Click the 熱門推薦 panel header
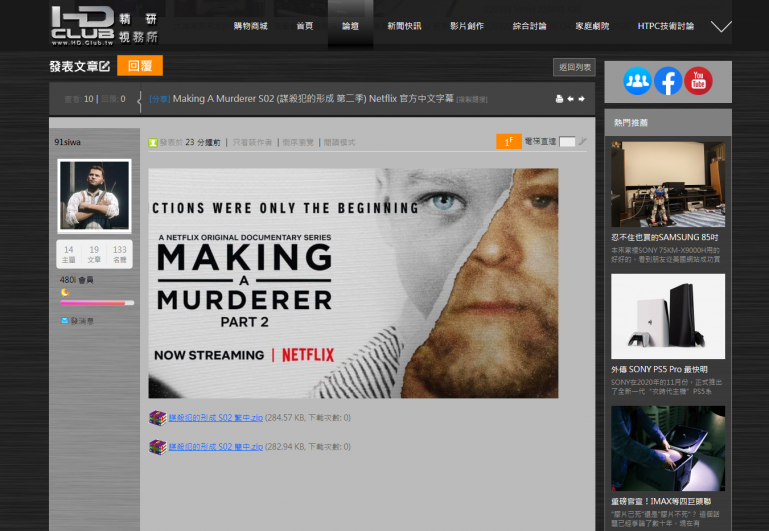The width and height of the screenshot is (769, 531). [668, 123]
